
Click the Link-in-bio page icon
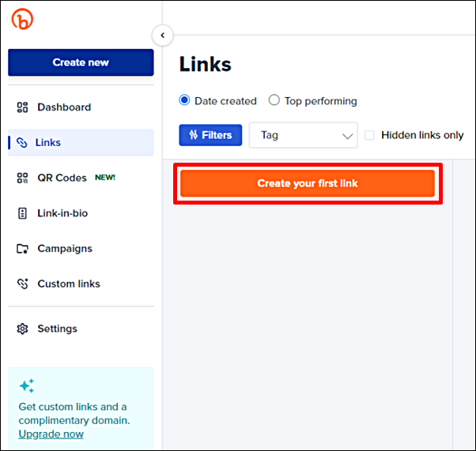point(22,213)
